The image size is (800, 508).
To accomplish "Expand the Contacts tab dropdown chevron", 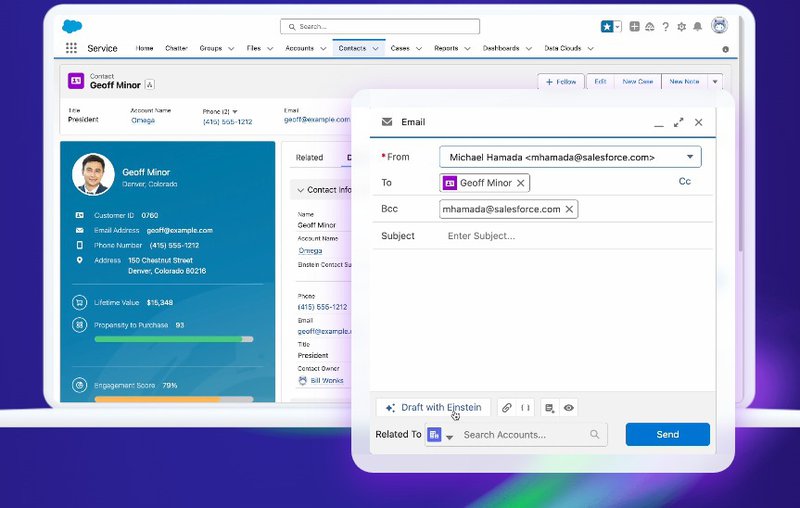I will 376,48.
